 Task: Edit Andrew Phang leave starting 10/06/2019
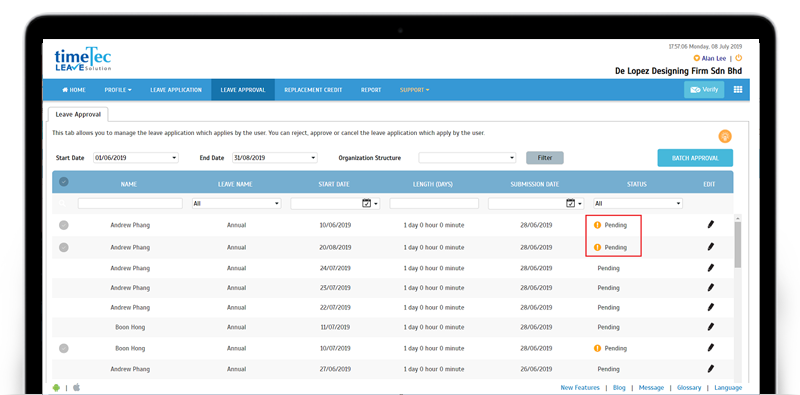tap(710, 225)
